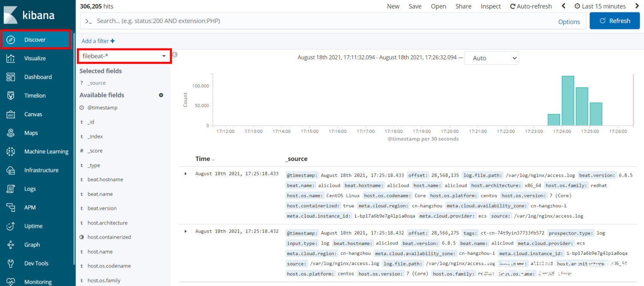Select the beat.name field
Screen dimensions: 644x286
100,194
